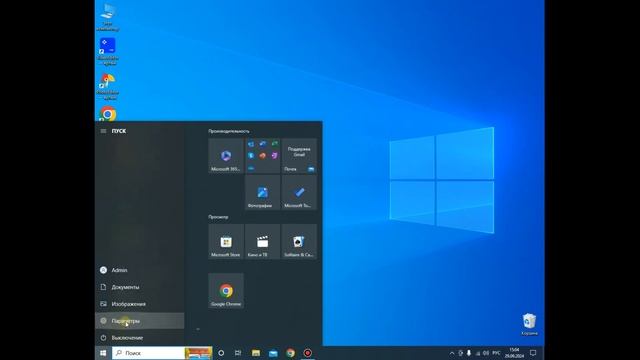The height and width of the screenshot is (360, 640).
Task: Open the red recorder app on taskbar
Action: (307, 353)
